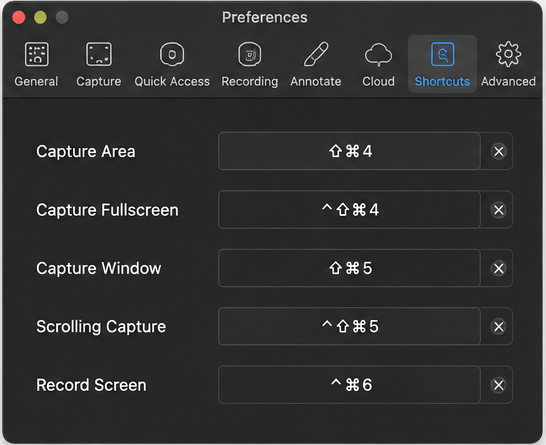Screen dimensions: 546x445
Task: Open the Recording preferences tab icon
Action: pos(250,54)
